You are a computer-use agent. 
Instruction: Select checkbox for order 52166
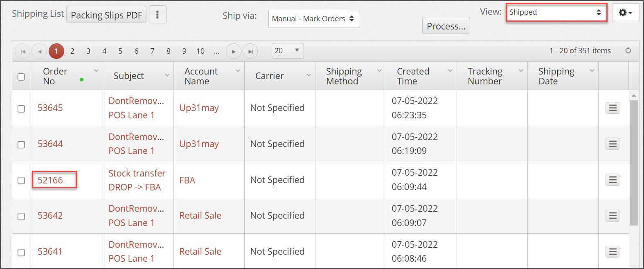pos(21,181)
